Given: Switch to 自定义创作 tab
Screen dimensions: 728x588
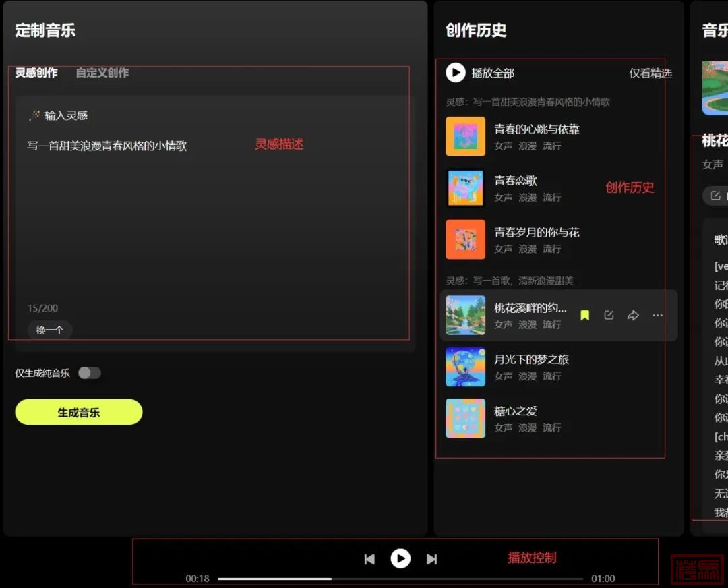Looking at the screenshot, I should click(x=102, y=73).
